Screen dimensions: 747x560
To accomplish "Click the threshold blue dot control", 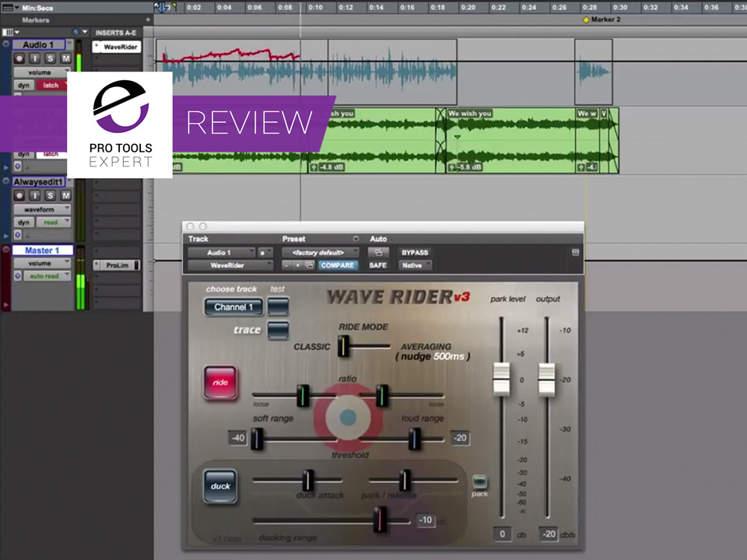I will point(348,417).
